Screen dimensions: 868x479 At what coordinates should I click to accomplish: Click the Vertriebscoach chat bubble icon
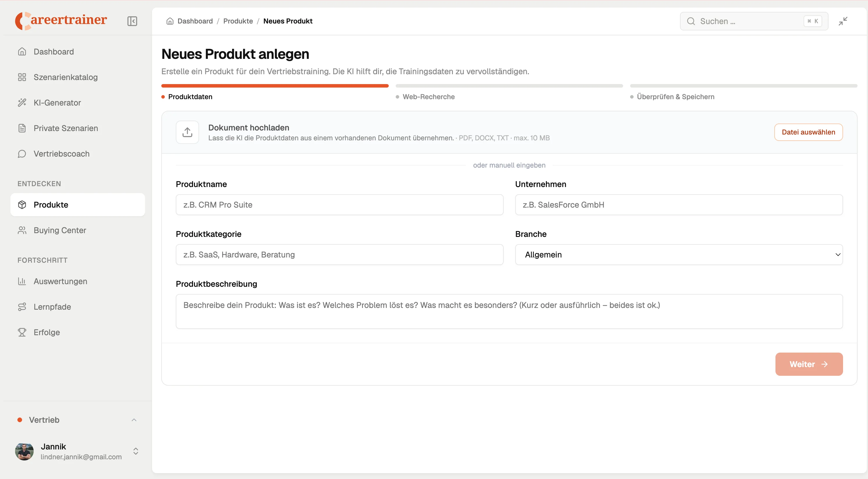[22, 154]
